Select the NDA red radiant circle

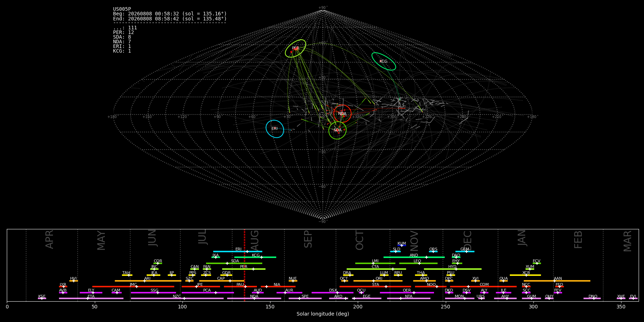click(342, 114)
